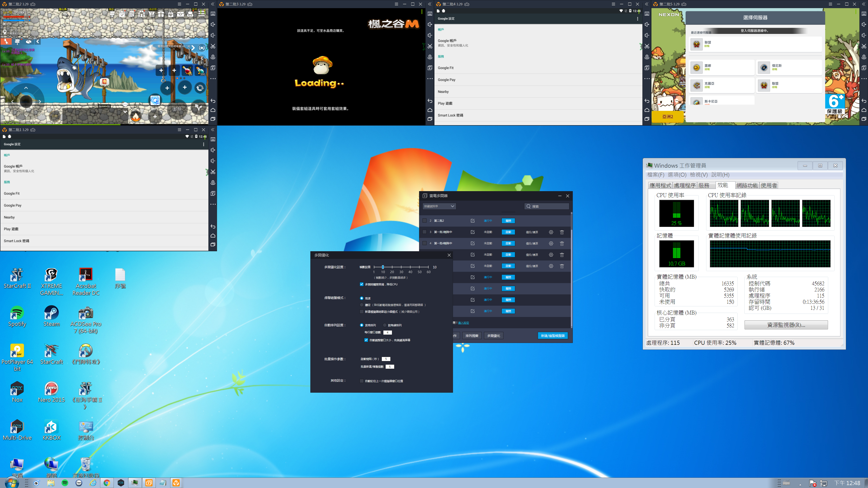
Task: Open settings gear for 第一批3刪除中 row
Action: coord(551,232)
